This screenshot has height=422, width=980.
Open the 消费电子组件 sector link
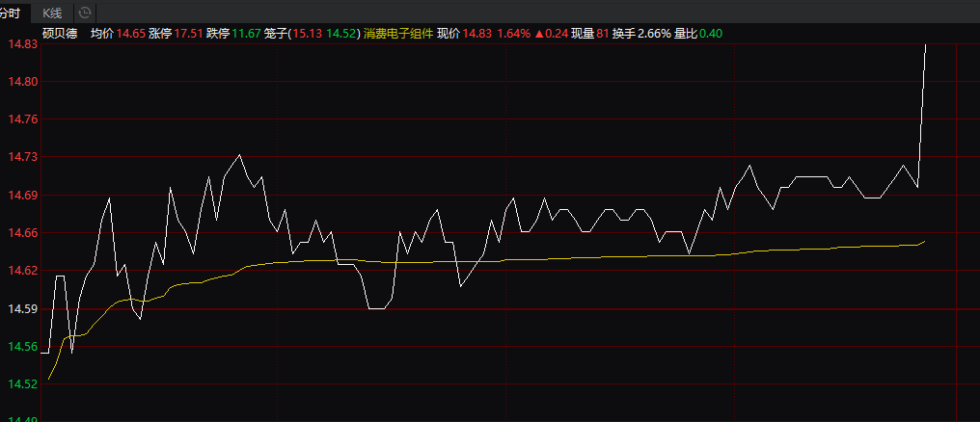[x=398, y=34]
